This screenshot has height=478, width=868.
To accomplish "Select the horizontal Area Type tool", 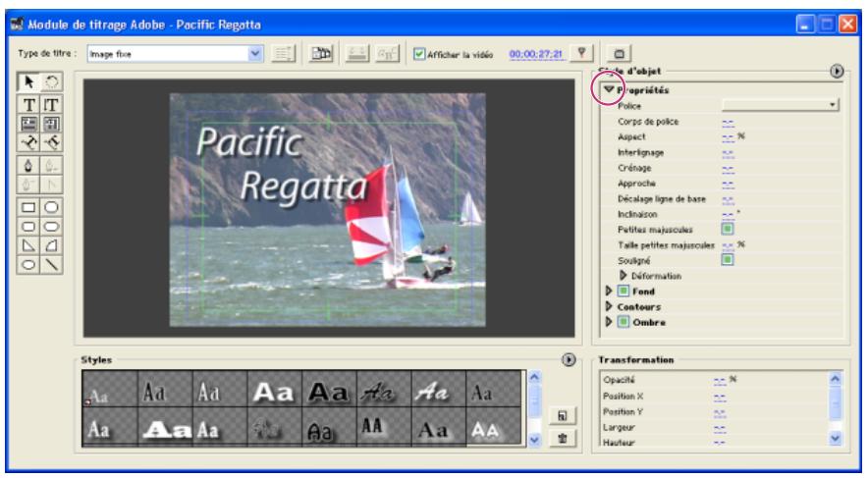I will (28, 124).
